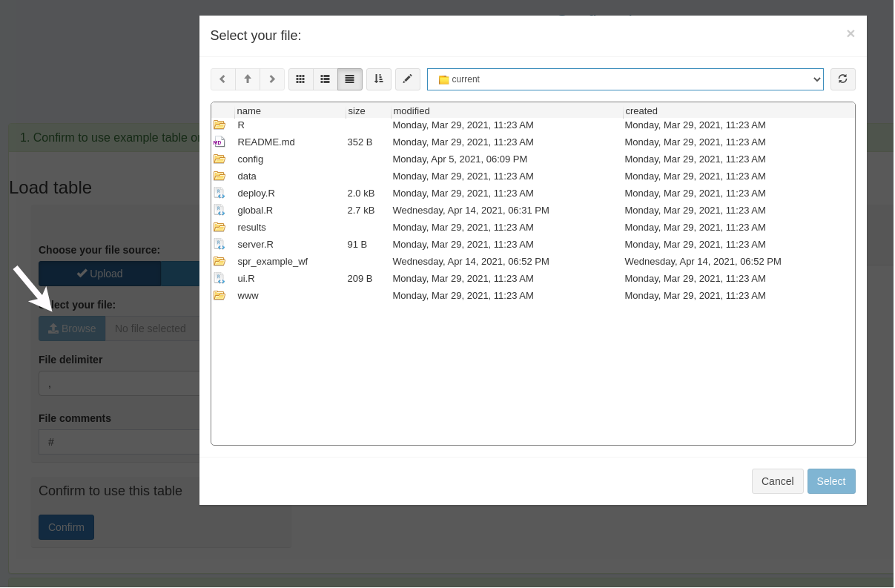The height and width of the screenshot is (588, 895).
Task: Select the folder named config
Action: click(x=251, y=159)
